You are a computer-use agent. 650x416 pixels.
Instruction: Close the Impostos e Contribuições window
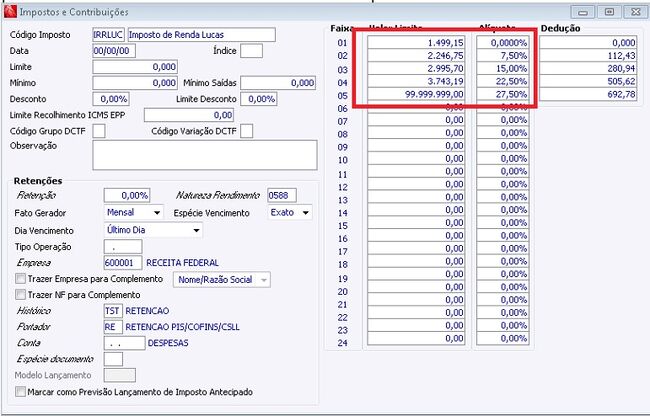[x=635, y=12]
